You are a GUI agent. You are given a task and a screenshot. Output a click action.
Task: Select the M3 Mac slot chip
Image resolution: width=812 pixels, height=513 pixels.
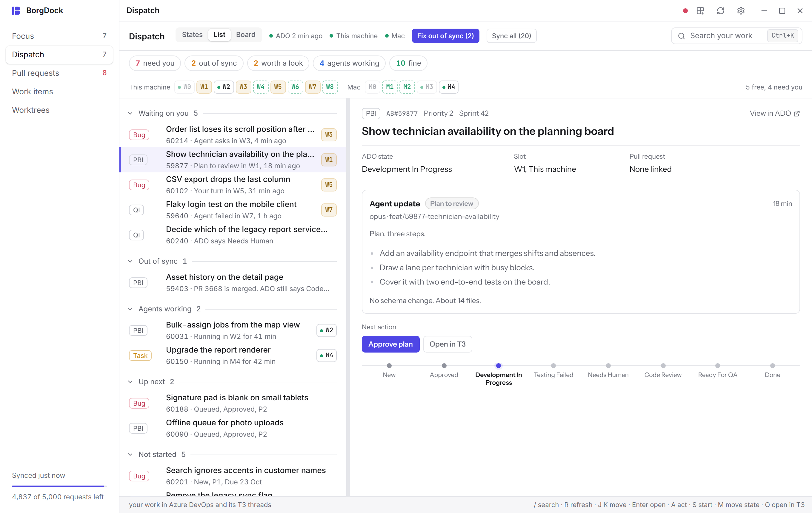pos(427,87)
